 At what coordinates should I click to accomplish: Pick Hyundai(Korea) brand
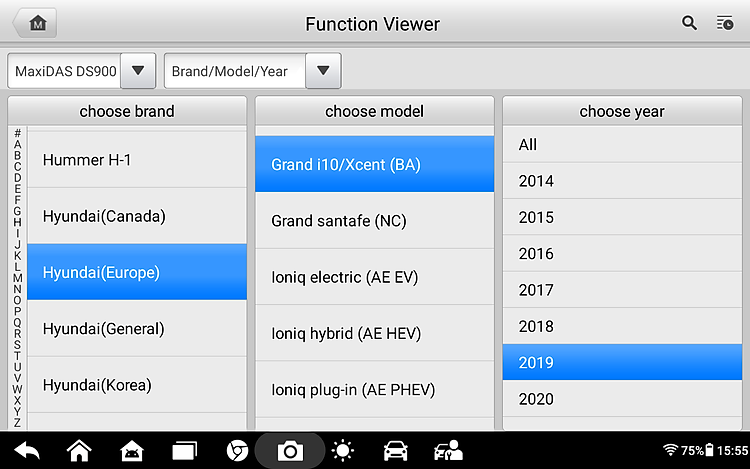coord(137,385)
